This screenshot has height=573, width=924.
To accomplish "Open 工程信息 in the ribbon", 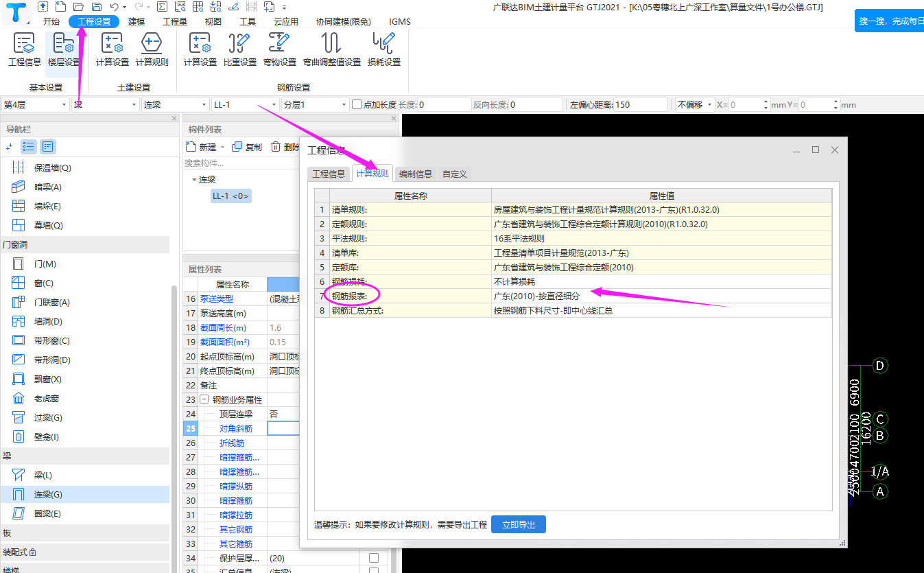I will point(25,49).
